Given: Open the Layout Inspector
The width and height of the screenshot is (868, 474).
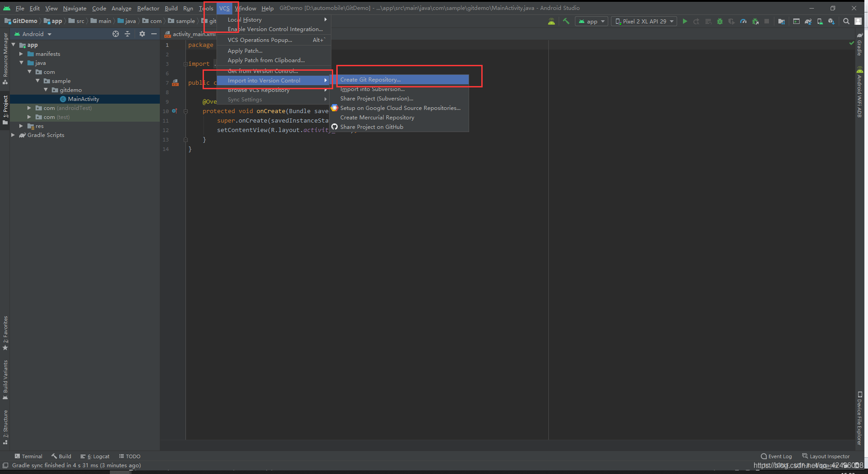Looking at the screenshot, I should 826,456.
